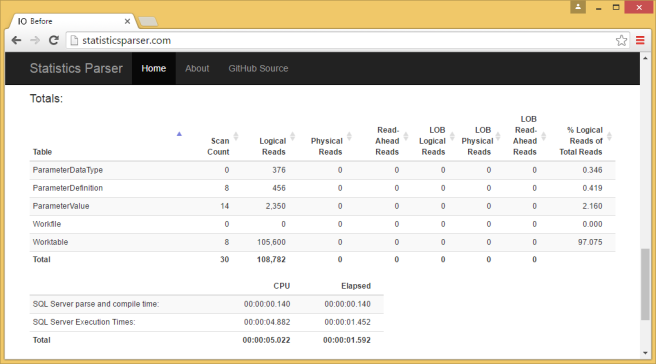The height and width of the screenshot is (364, 656).
Task: Open the GitHub Source navigation link
Action: click(258, 68)
